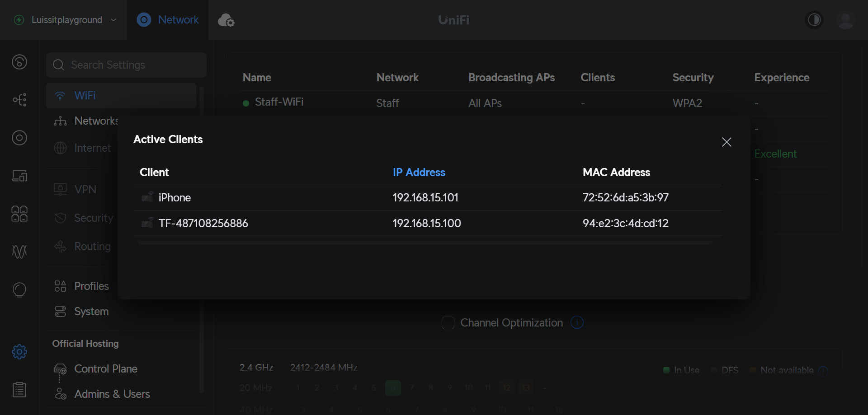Sort by MAC Address column header

[616, 173]
